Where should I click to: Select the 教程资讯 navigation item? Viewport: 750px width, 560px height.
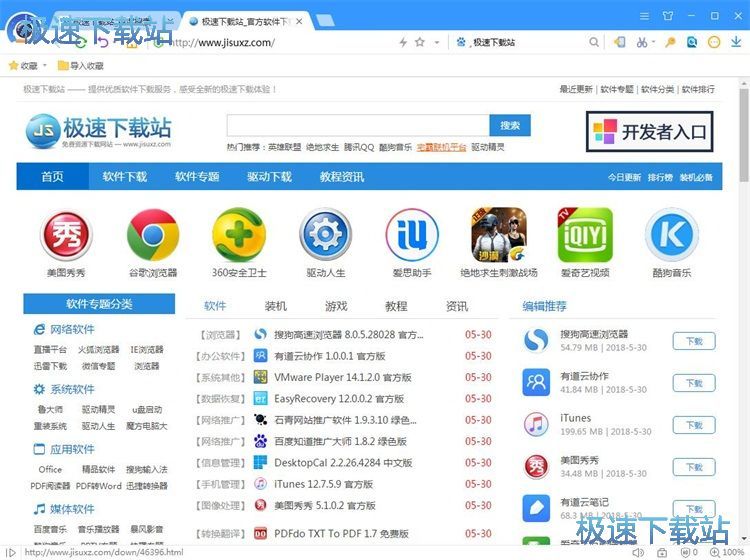pos(342,176)
